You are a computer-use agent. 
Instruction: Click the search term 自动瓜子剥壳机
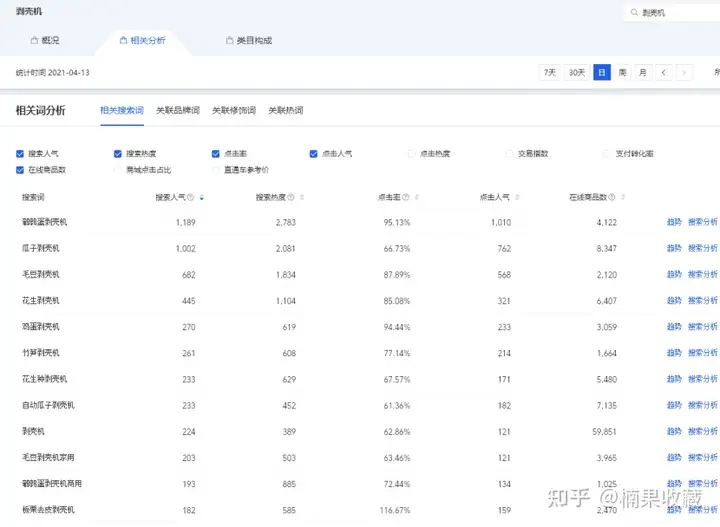pyautogui.click(x=48, y=405)
